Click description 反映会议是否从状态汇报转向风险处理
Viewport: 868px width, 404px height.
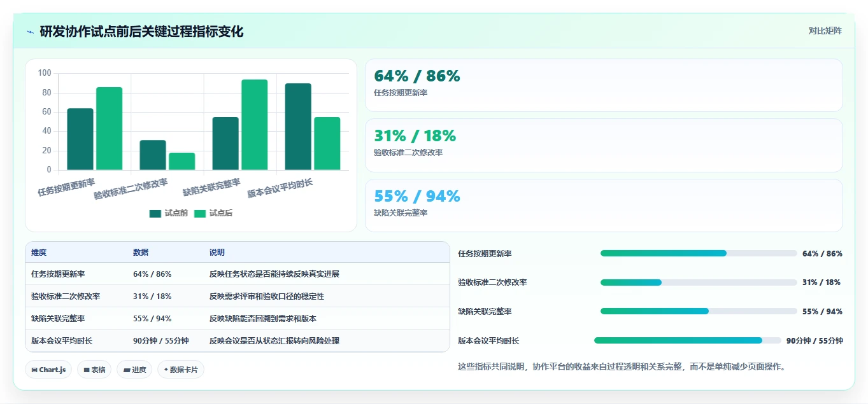pyautogui.click(x=274, y=341)
